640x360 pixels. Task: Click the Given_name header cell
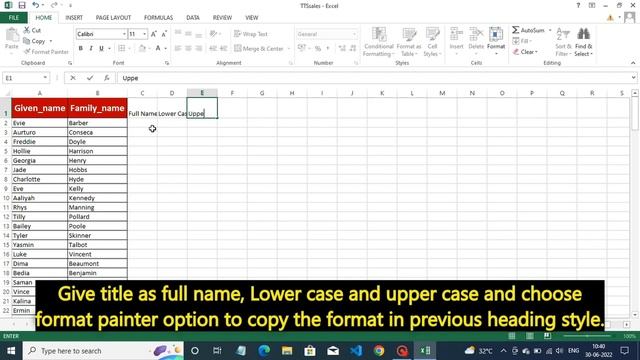point(40,108)
